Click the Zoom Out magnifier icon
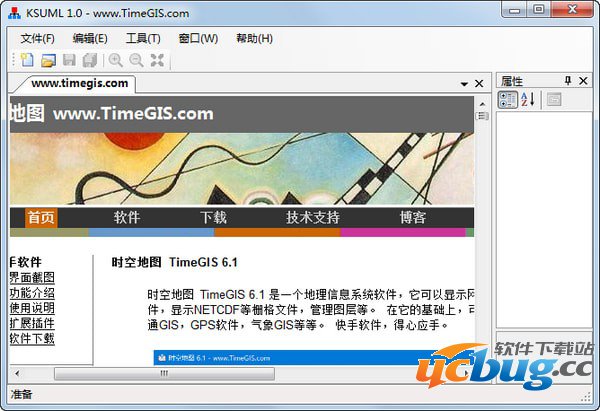Image resolution: width=600 pixels, height=411 pixels. pos(136,61)
